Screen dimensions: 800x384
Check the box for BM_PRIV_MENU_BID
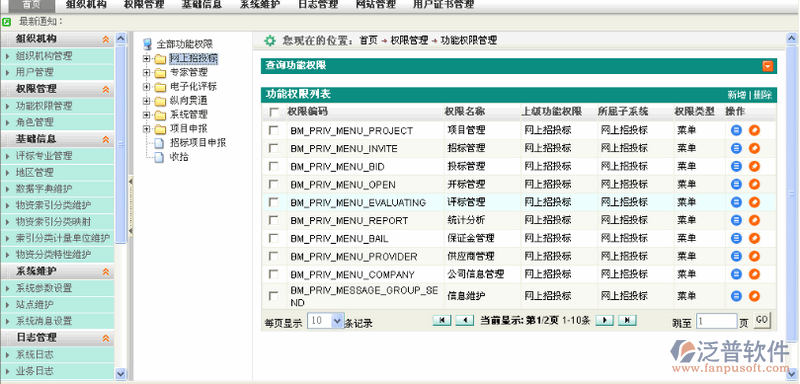[x=274, y=166]
